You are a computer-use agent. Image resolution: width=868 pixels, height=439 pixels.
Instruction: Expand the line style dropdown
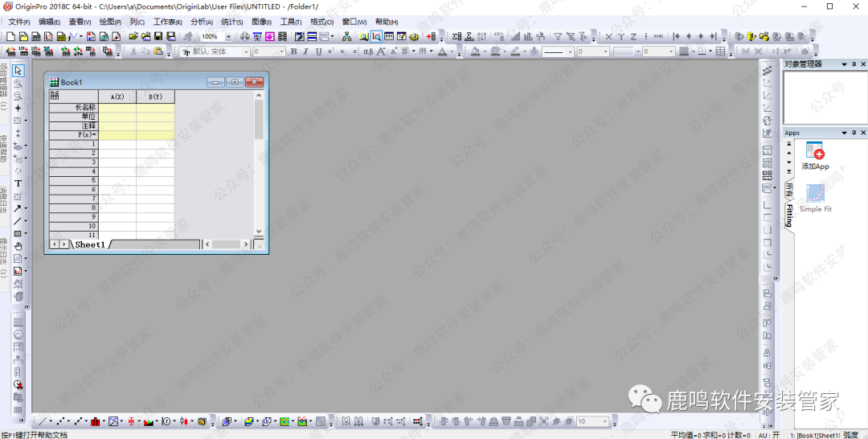tap(571, 51)
